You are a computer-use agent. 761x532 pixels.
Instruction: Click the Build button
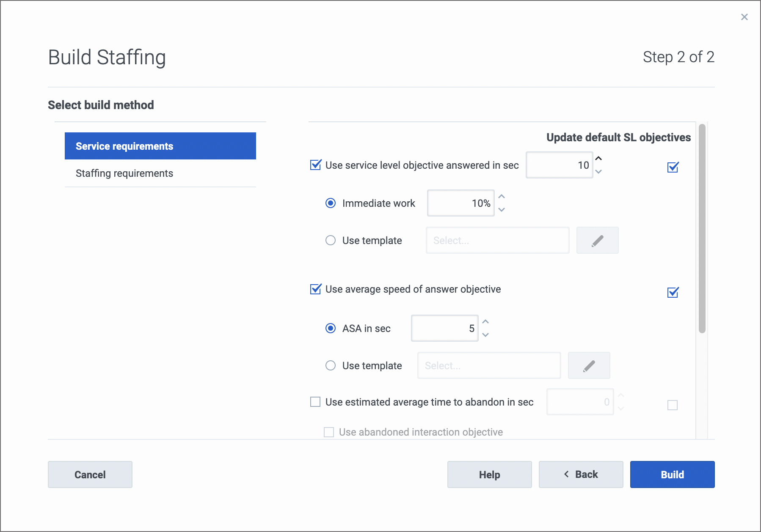[x=672, y=474]
